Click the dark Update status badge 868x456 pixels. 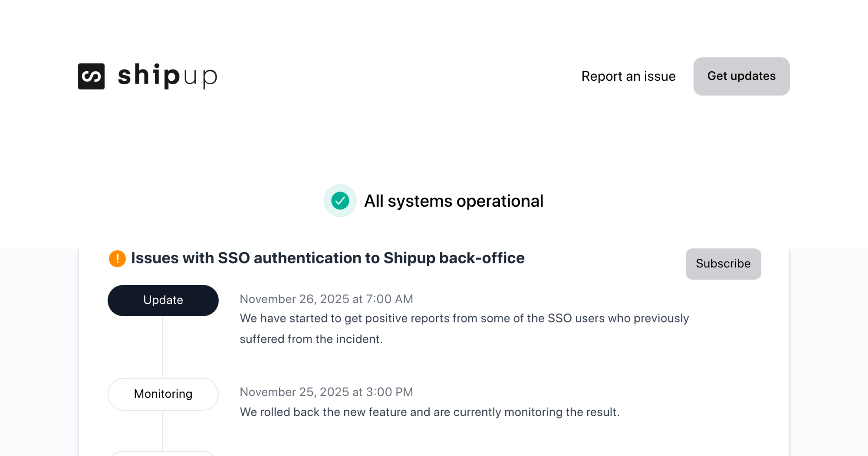[x=163, y=300]
